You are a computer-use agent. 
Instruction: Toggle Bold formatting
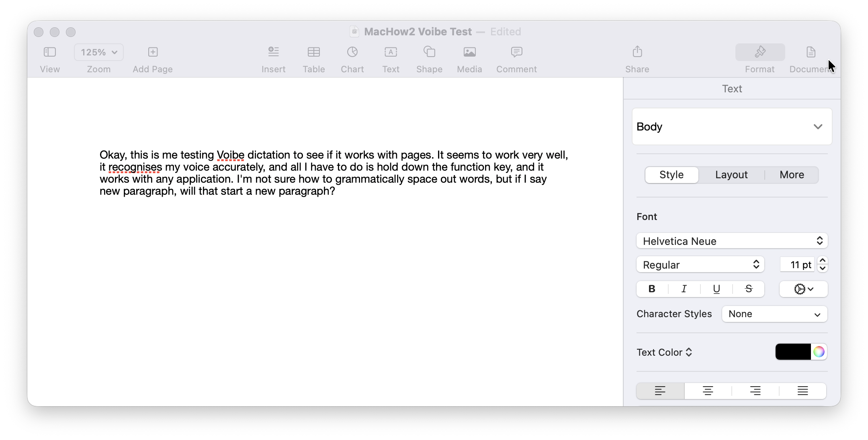(x=652, y=289)
